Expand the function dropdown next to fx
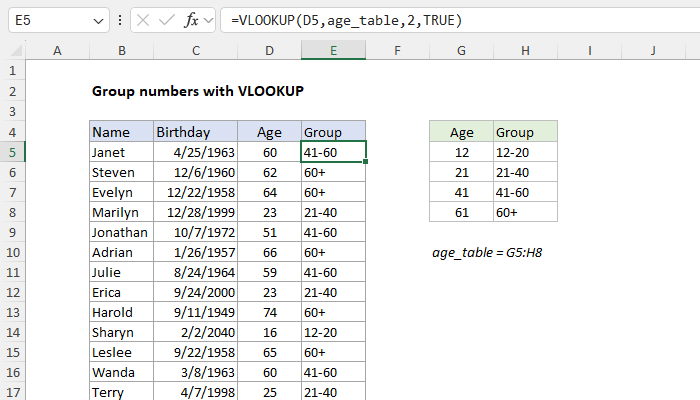700x400 pixels. (x=208, y=20)
